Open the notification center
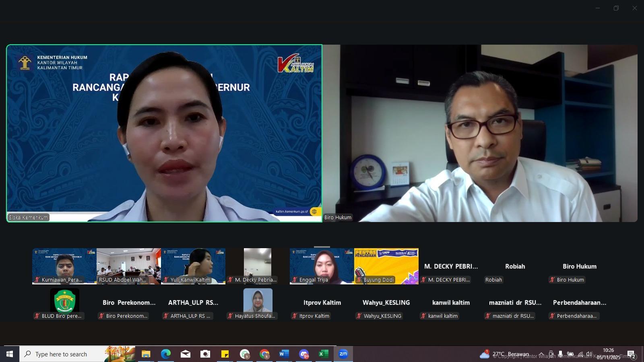The image size is (644, 362). point(631,354)
